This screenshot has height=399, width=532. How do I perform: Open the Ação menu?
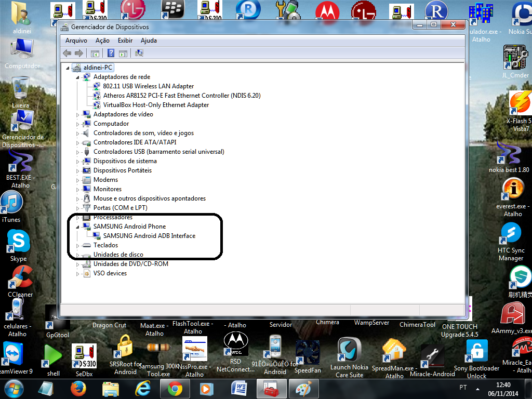coord(102,41)
